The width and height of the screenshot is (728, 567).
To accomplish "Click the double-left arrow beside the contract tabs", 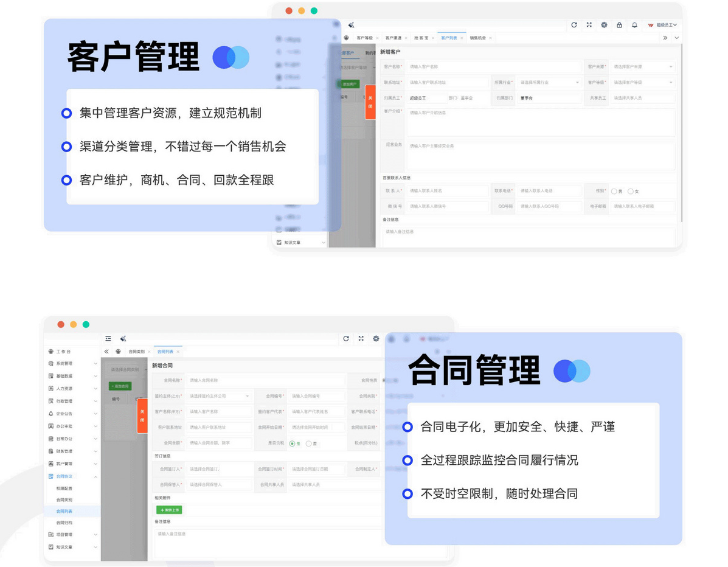I will (107, 352).
